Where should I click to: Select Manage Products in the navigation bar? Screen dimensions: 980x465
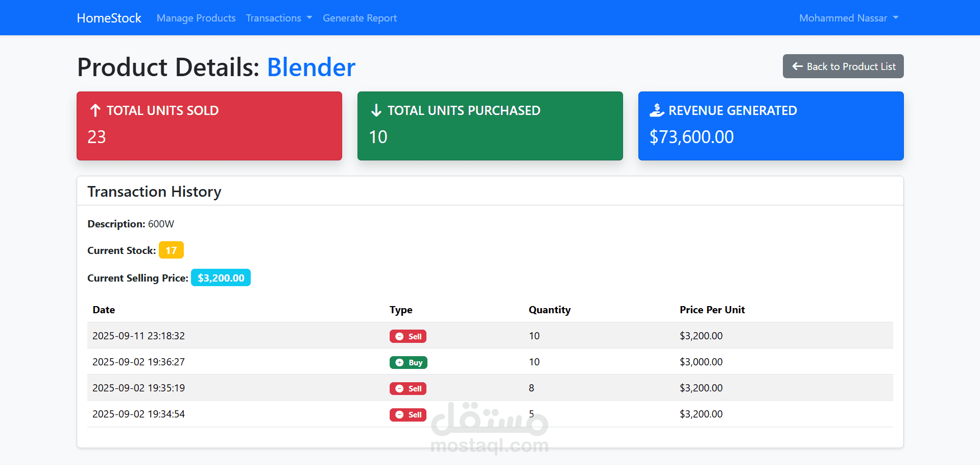tap(196, 18)
